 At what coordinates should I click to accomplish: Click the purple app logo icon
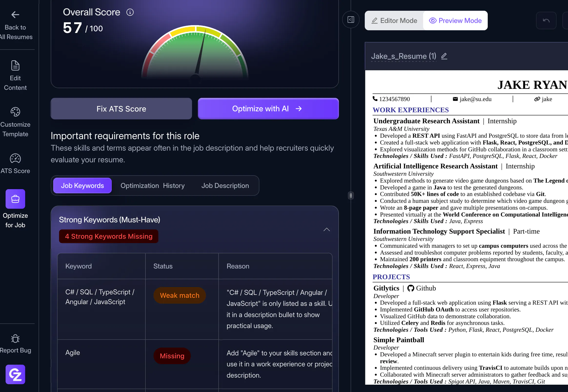click(x=15, y=374)
